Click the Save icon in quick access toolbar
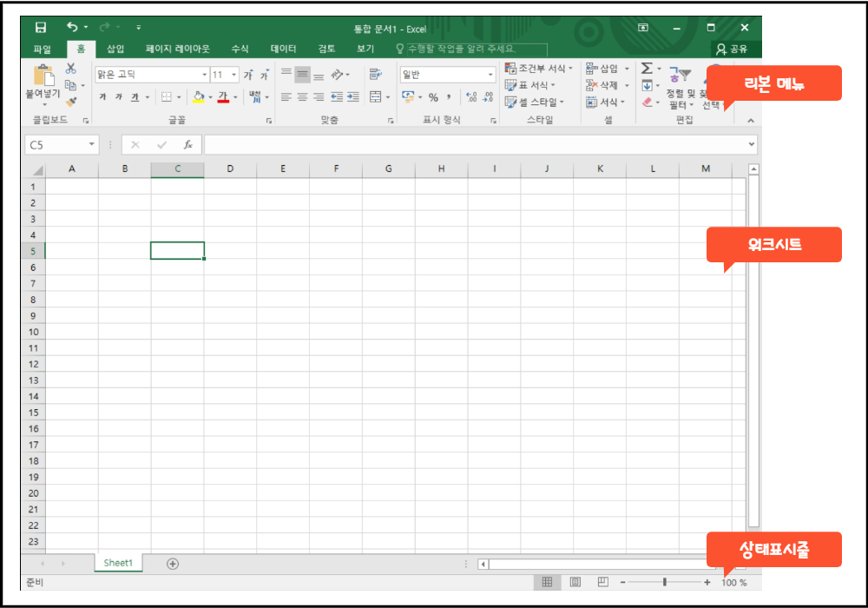Image resolution: width=868 pixels, height=608 pixels. coord(41,28)
